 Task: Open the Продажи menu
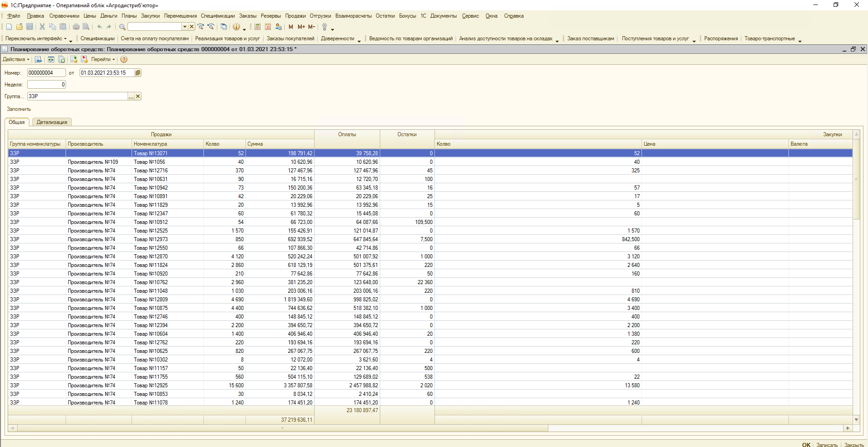(x=295, y=16)
